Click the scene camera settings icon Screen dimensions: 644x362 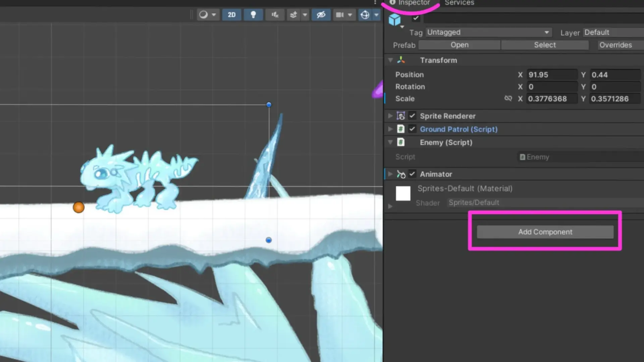(340, 15)
